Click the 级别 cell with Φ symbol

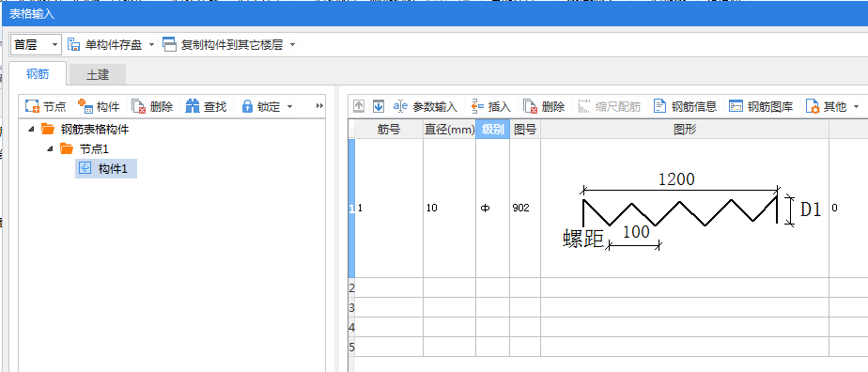(x=492, y=209)
